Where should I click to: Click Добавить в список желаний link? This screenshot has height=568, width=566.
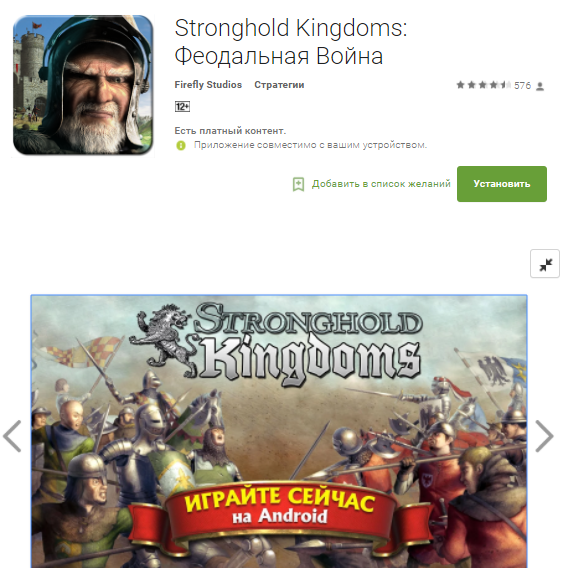[381, 184]
